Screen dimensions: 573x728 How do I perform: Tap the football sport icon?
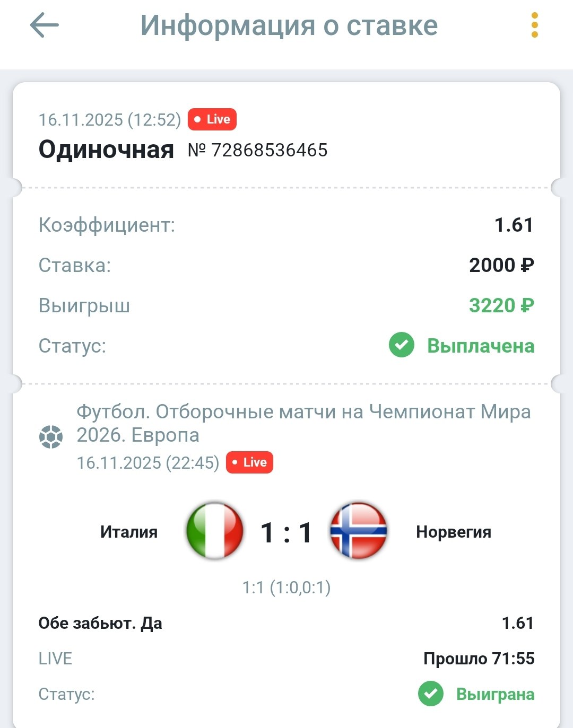(51, 437)
